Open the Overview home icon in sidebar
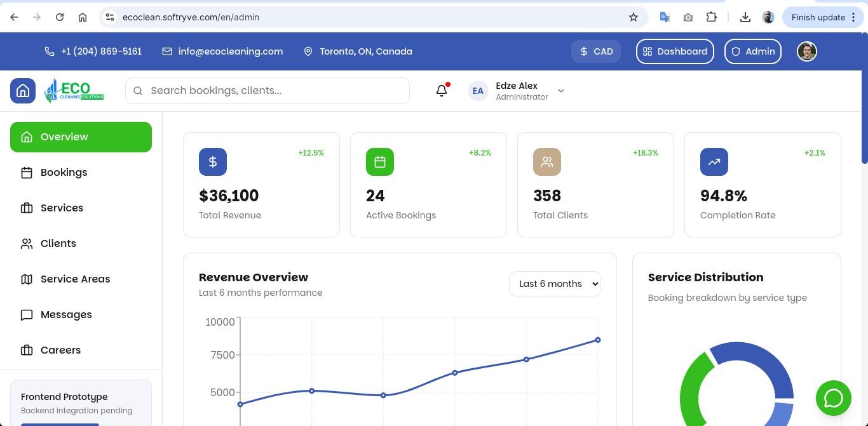 pos(27,136)
